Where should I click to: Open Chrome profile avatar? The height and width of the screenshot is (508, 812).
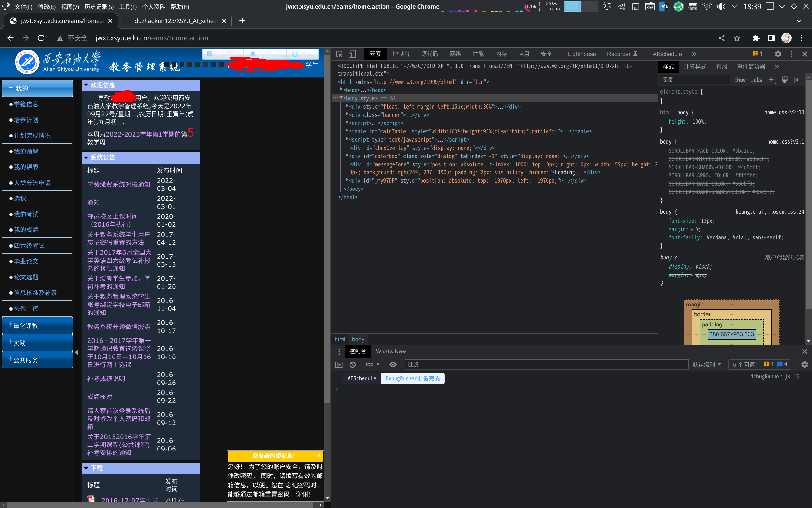tap(787, 38)
